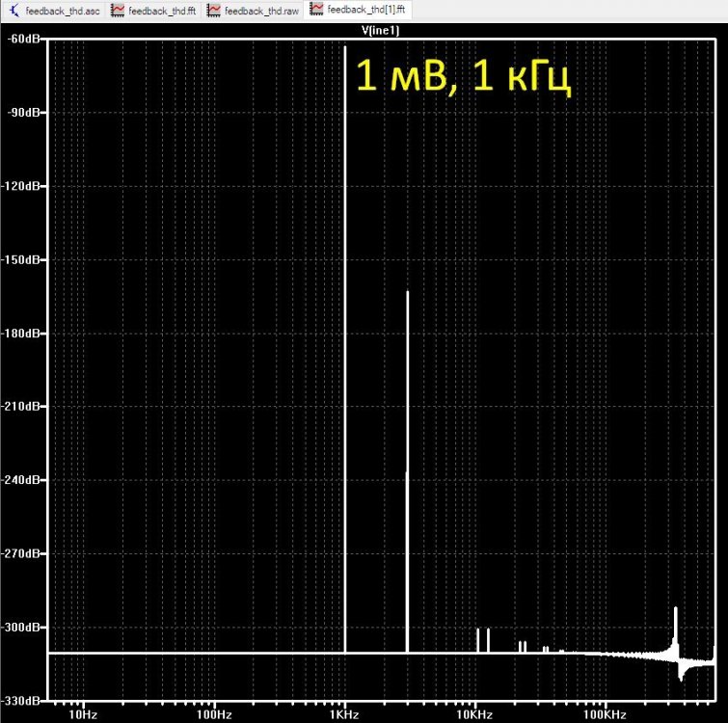Click the waveform icon on feedback_thd.raw tab
This screenshot has height=723, width=728.
(x=214, y=10)
